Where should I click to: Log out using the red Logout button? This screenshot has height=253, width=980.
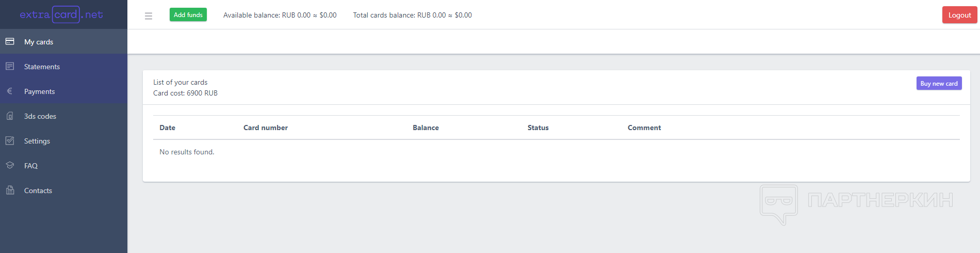[959, 15]
